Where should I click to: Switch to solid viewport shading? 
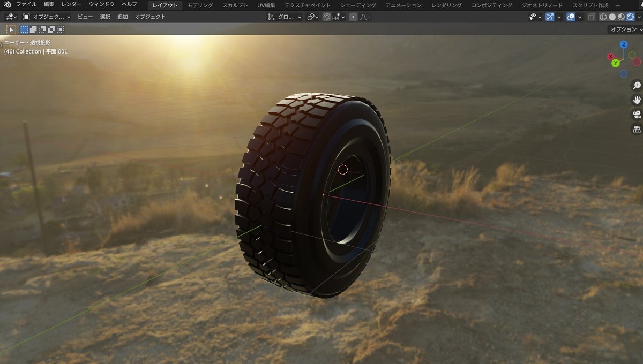(612, 17)
